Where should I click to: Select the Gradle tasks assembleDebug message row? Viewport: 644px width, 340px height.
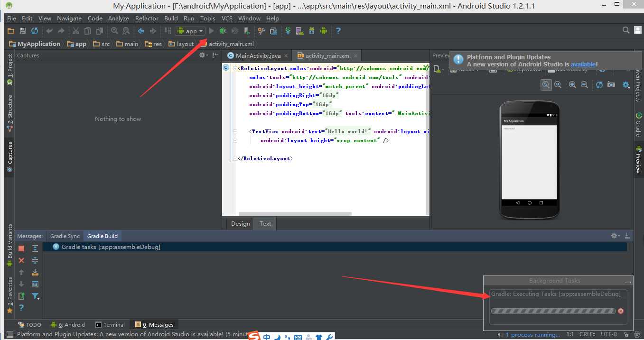coord(335,247)
